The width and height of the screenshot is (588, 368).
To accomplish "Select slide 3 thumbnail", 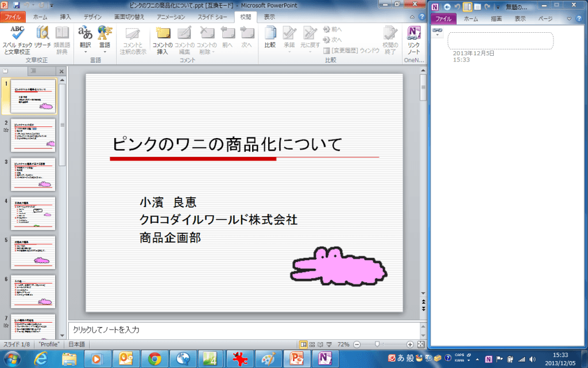I will 33,174.
